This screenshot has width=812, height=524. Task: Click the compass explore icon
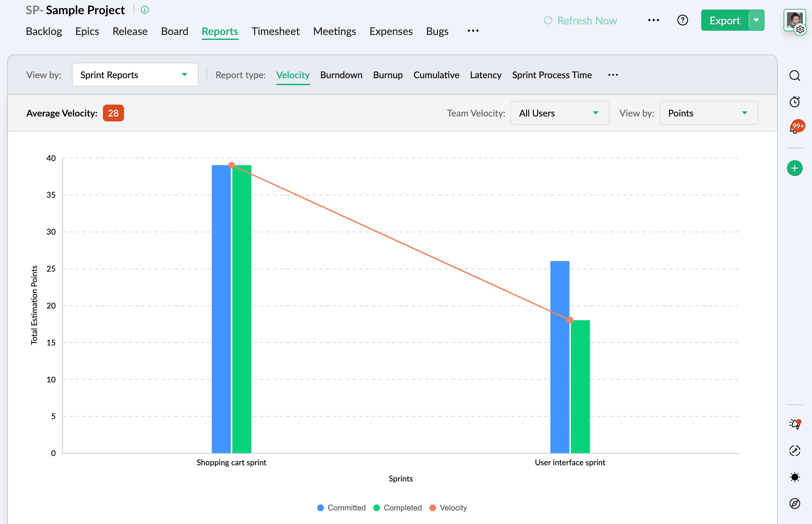[794, 503]
